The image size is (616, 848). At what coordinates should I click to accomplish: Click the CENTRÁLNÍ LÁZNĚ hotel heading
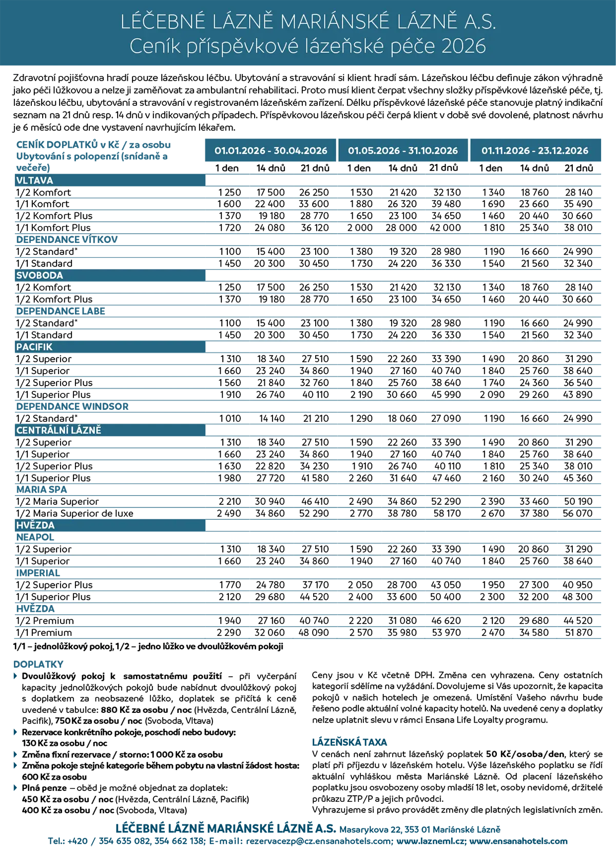[59, 430]
